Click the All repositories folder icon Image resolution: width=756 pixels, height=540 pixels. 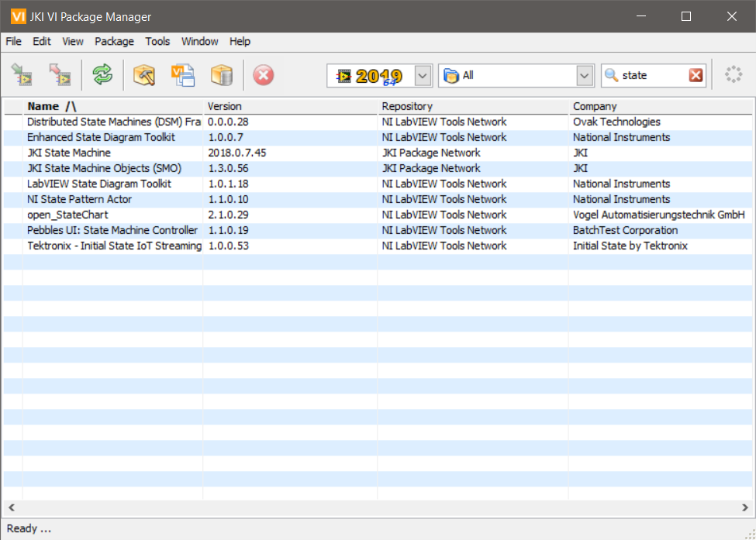point(450,76)
